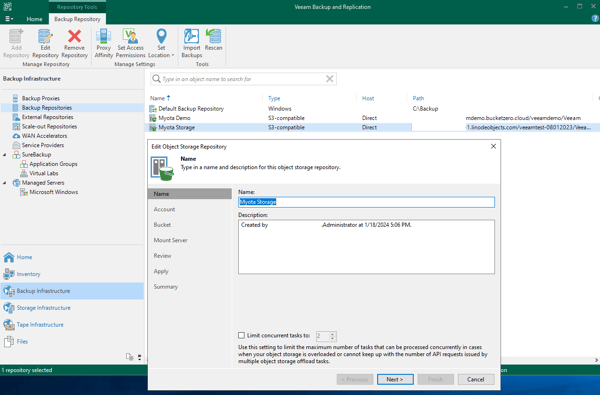The image size is (600, 395).
Task: Open the help question mark icon
Action: tap(595, 18)
